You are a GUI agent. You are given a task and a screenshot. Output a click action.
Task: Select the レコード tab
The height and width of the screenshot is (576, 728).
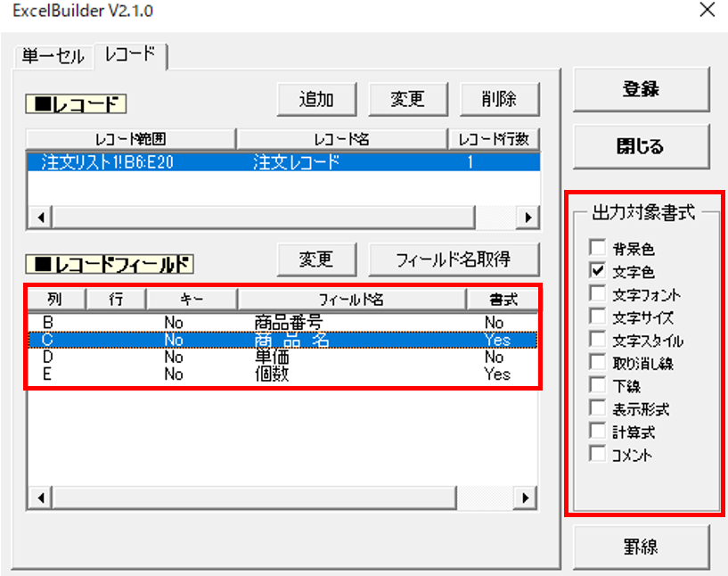tap(130, 54)
